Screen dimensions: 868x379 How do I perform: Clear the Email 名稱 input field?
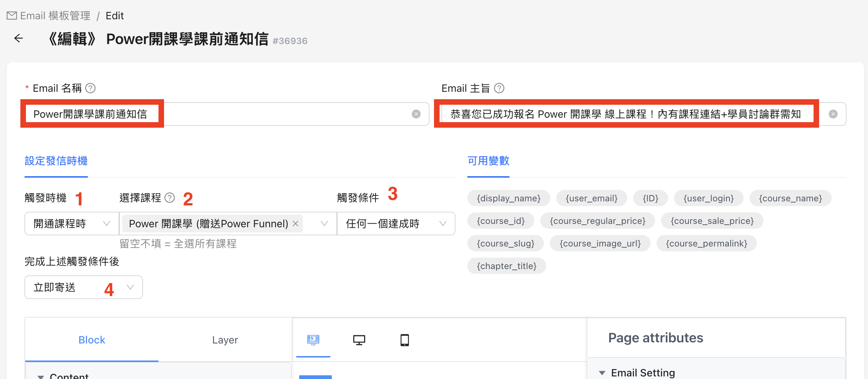point(416,114)
